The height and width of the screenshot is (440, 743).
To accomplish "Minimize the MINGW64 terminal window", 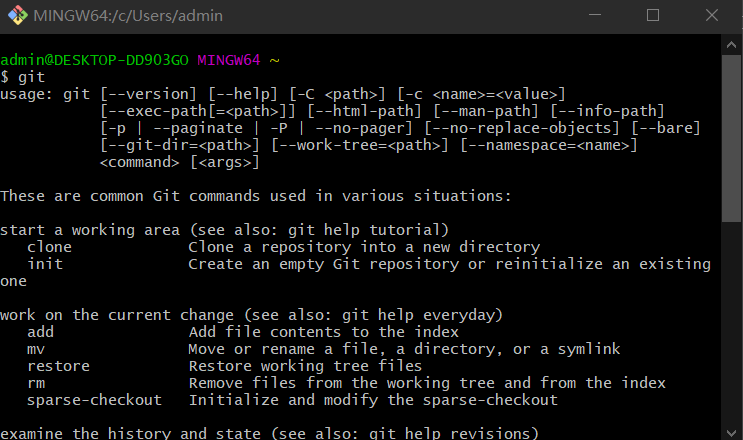I will [x=595, y=15].
